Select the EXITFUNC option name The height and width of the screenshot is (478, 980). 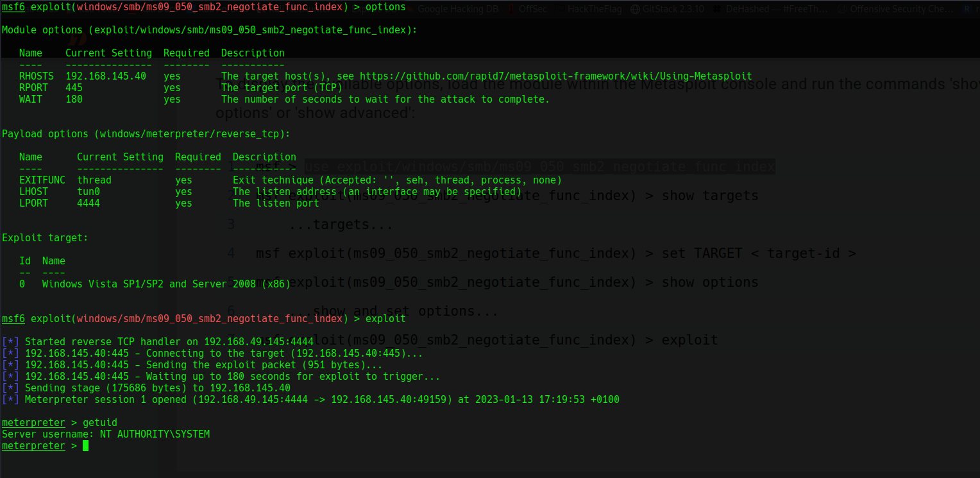pyautogui.click(x=42, y=180)
